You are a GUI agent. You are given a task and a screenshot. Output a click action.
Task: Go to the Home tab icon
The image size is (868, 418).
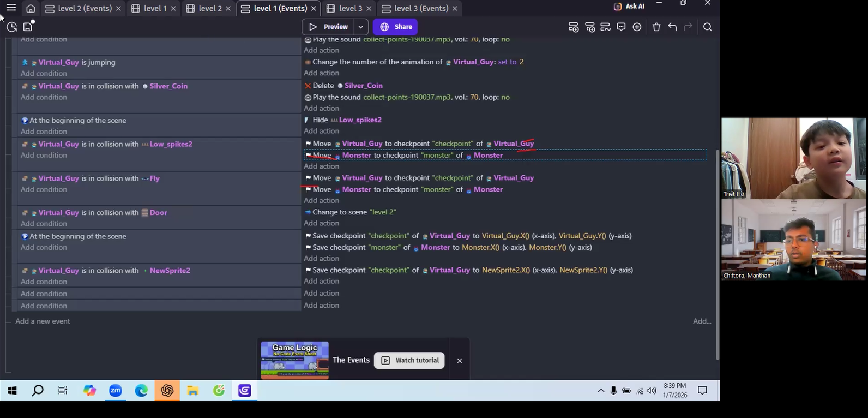coord(31,9)
